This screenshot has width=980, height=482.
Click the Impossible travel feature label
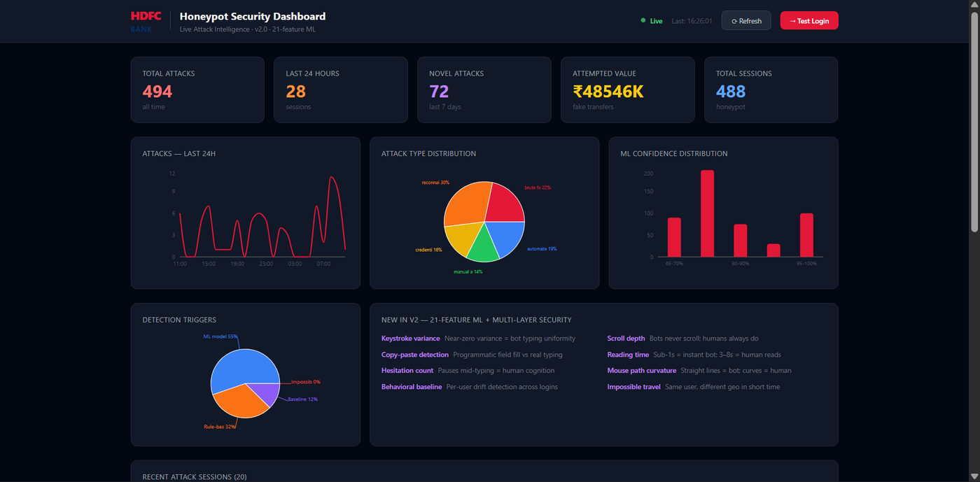(634, 387)
